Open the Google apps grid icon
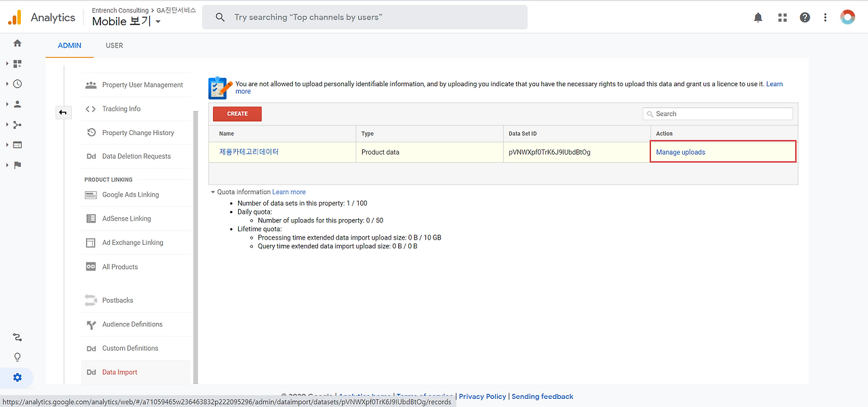Viewport: 868px width, 407px height. point(782,18)
